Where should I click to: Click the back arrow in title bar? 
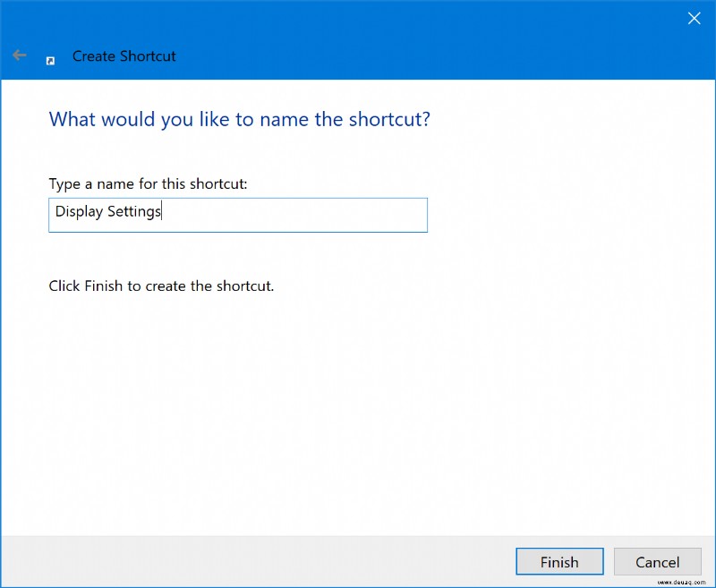[x=19, y=55]
